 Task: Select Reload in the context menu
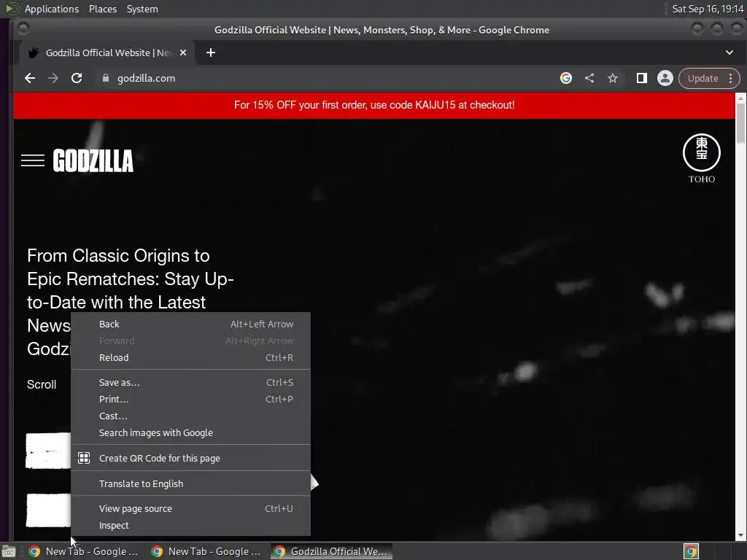pyautogui.click(x=190, y=357)
